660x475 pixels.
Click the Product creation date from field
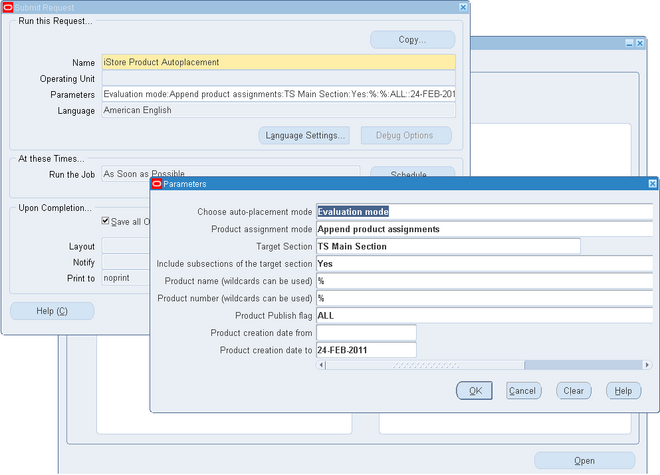(x=366, y=333)
